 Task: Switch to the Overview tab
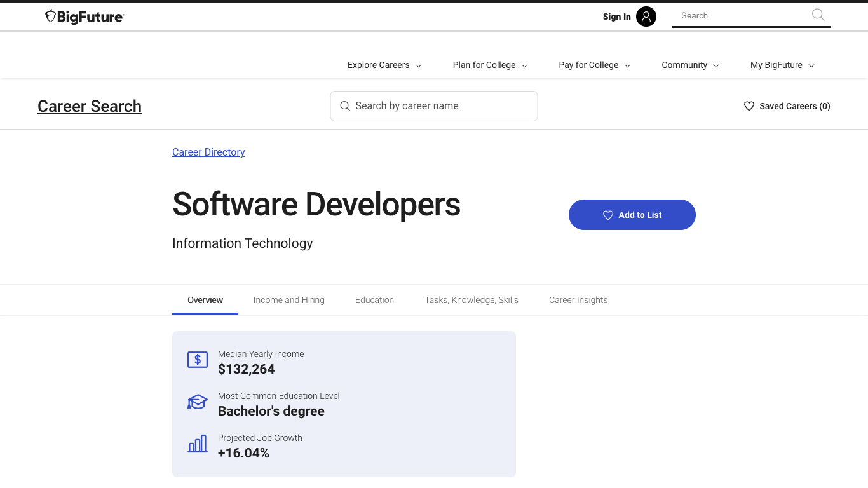coord(205,300)
